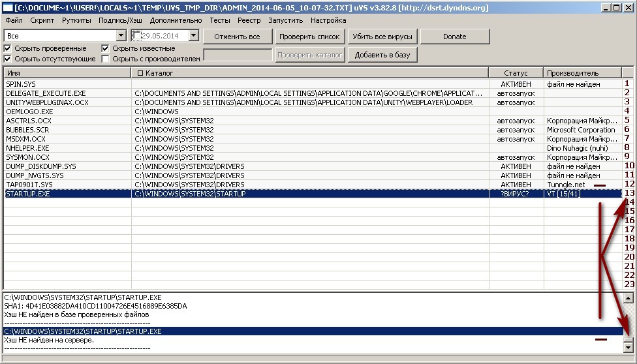Image resolution: width=637 pixels, height=364 pixels.
Task: Select the DUMP_DISKDUMP.SYS row
Action: coord(313,166)
